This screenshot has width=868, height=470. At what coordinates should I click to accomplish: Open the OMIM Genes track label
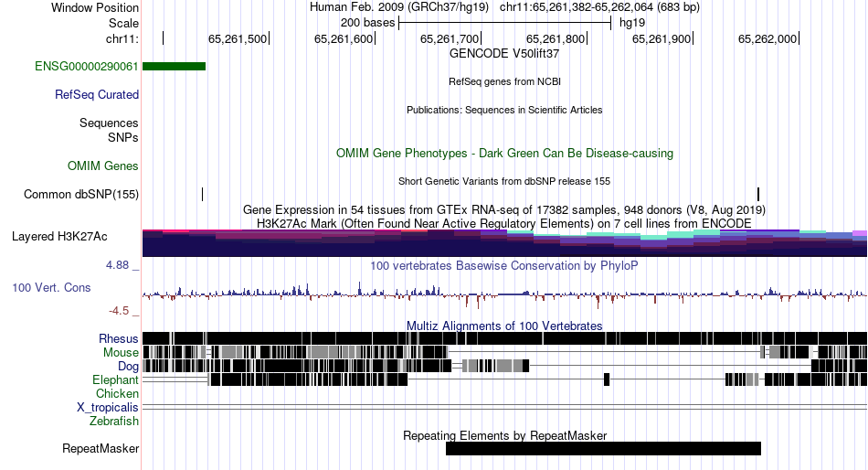[103, 166]
